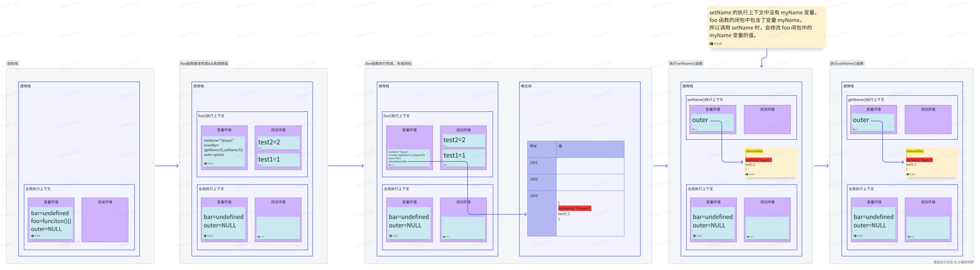Click author avatar on the setName sticky note

coord(711,44)
